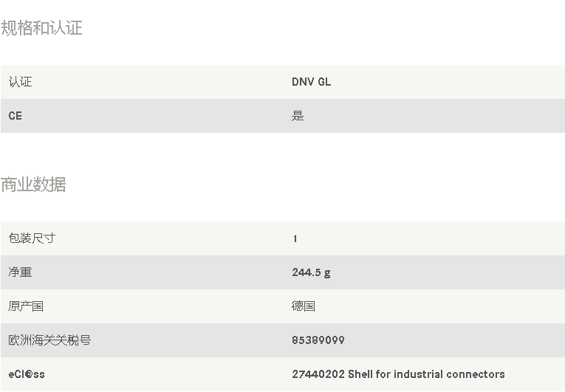Screen dimensions: 565x392
Task: Click the 德国 country of origin value
Action: [304, 306]
